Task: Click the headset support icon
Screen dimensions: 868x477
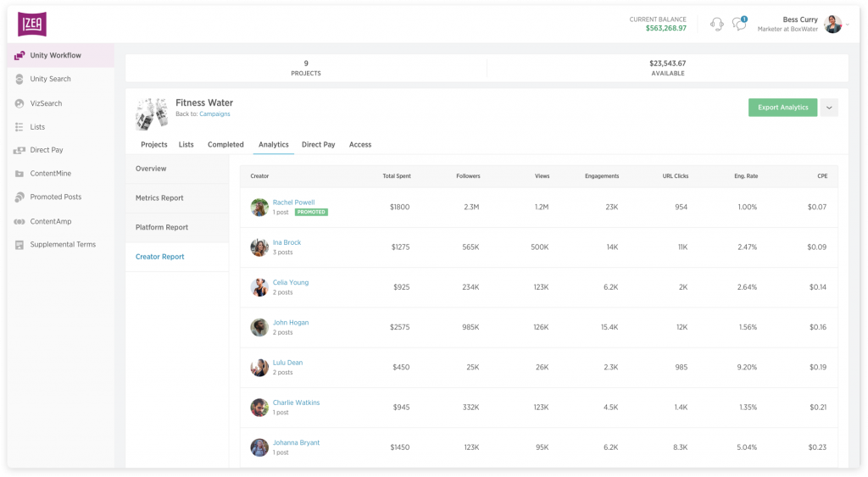Action: (717, 24)
